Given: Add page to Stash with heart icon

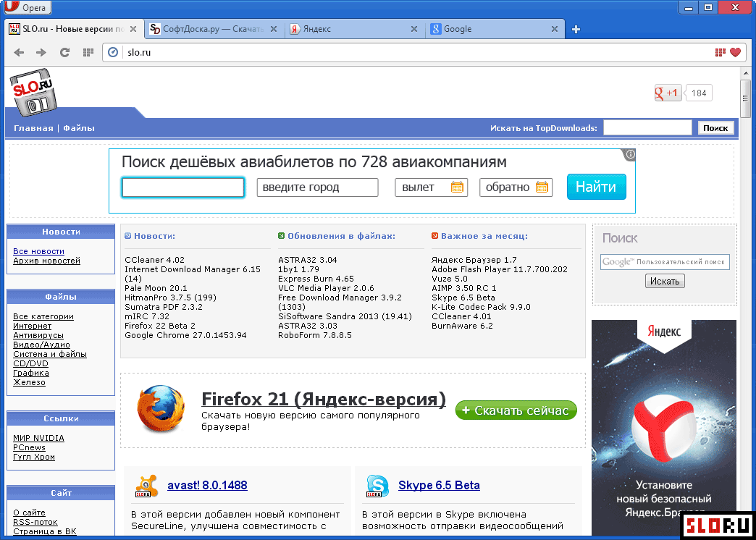Looking at the screenshot, I should coord(735,53).
